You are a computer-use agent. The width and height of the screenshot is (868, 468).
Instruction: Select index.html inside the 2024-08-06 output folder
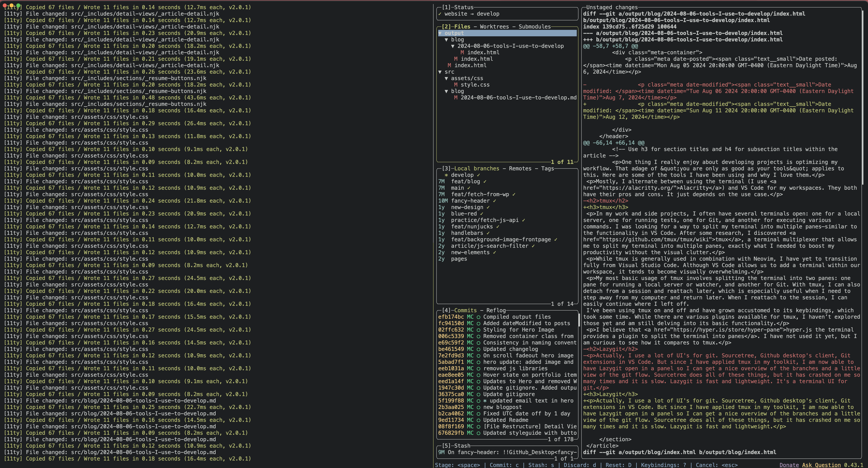click(x=483, y=52)
